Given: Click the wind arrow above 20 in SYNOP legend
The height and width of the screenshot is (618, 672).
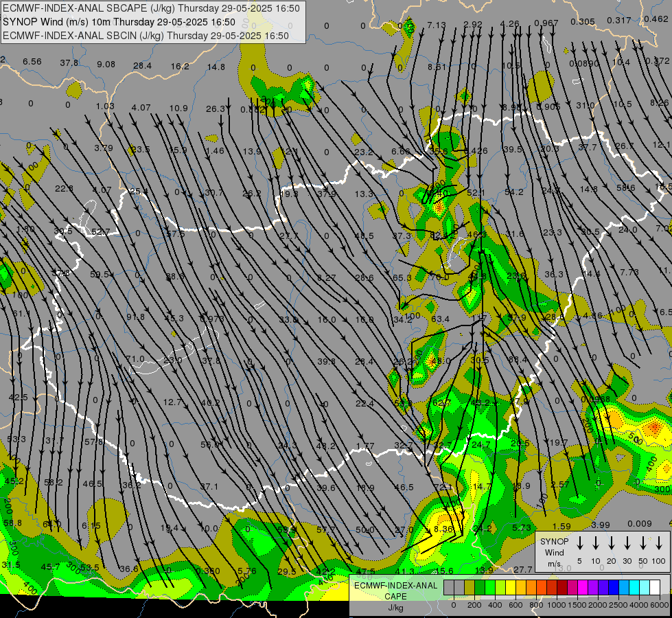Looking at the screenshot, I should pos(612,543).
